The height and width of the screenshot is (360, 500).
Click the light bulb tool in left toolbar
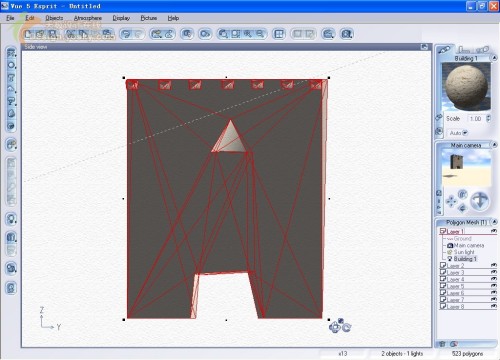coord(11,219)
